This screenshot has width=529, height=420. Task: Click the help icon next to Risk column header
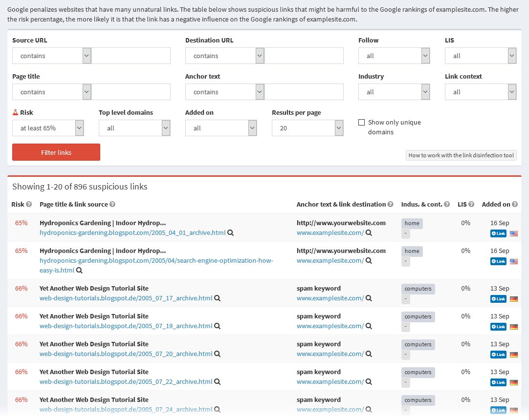click(x=29, y=205)
